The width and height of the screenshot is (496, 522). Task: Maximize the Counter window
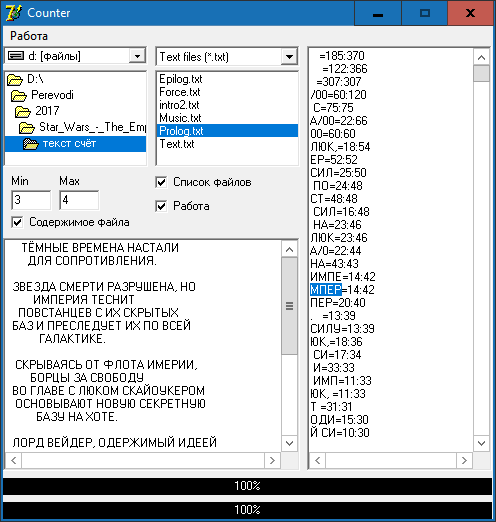424,13
